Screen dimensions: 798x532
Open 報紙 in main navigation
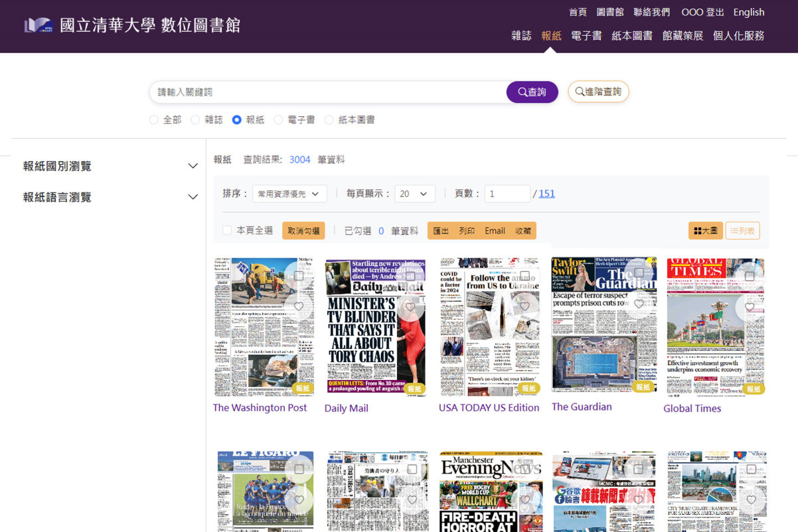[552, 36]
